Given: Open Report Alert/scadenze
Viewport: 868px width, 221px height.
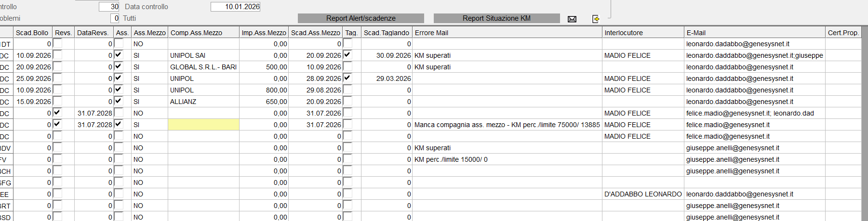Looking at the screenshot, I should tap(361, 18).
